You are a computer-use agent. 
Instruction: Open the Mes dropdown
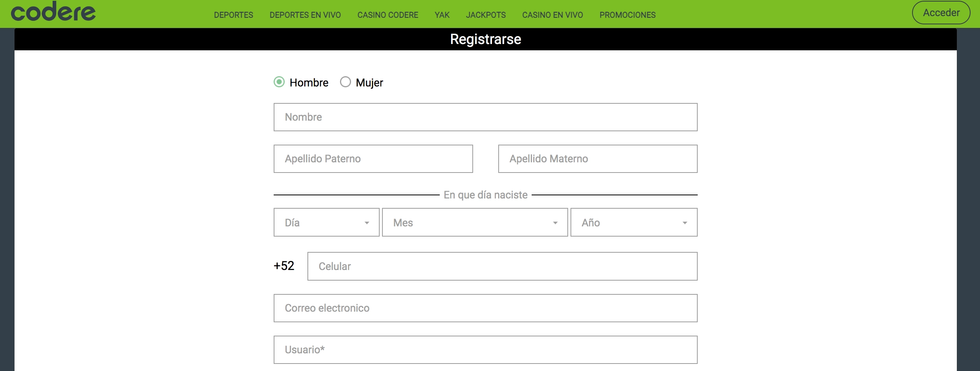coord(475,222)
